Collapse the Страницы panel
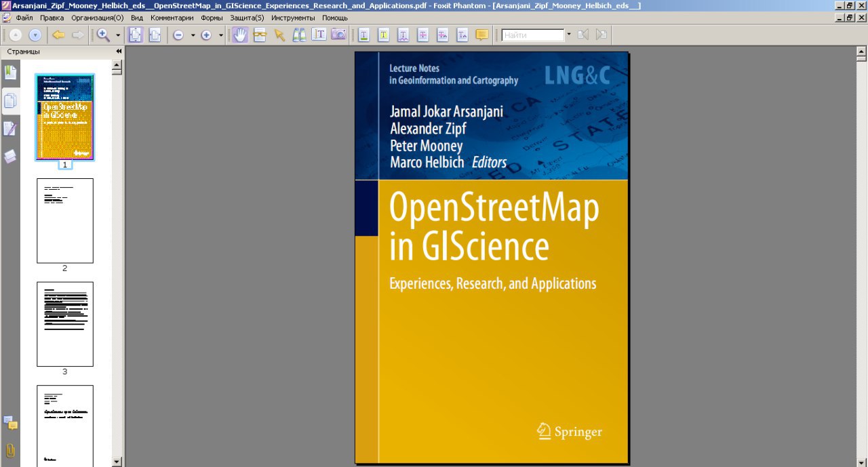This screenshot has width=868, height=467. pos(119,52)
